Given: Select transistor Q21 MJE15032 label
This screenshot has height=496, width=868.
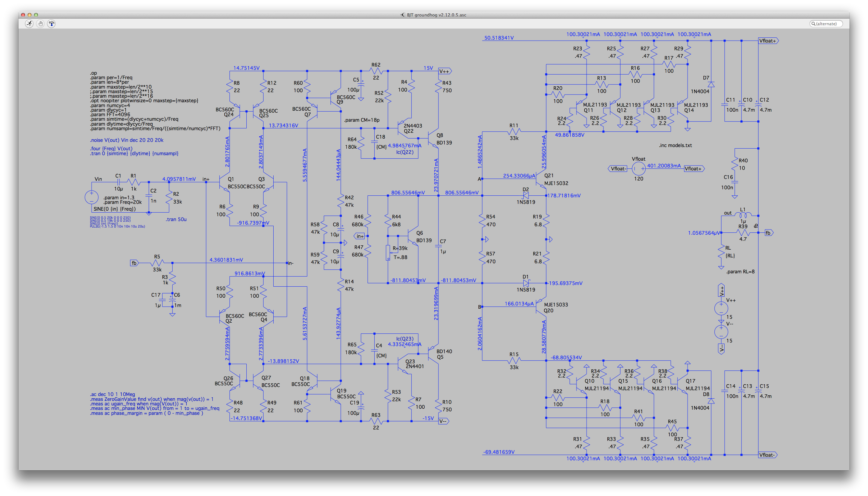Looking at the screenshot, I should tap(556, 180).
